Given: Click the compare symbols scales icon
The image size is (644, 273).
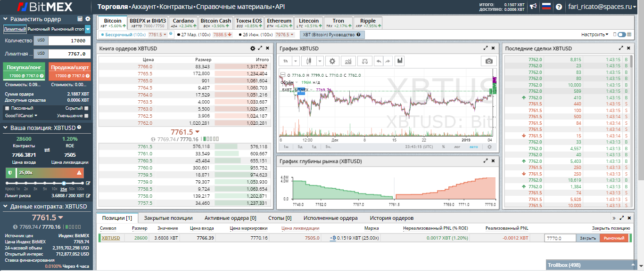Looking at the screenshot, I should [x=364, y=61].
